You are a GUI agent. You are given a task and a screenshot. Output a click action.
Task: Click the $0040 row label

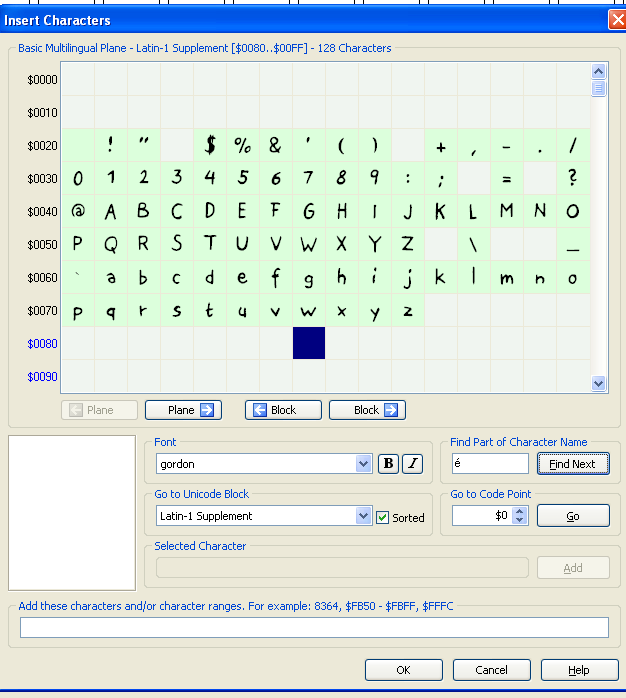pyautogui.click(x=42, y=211)
